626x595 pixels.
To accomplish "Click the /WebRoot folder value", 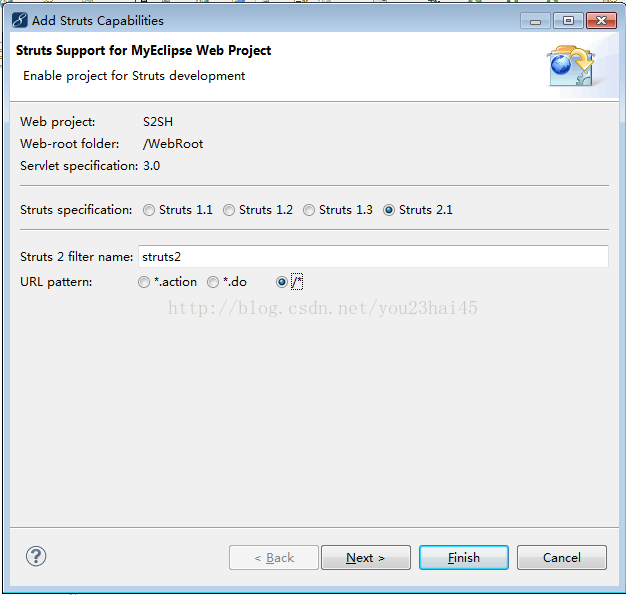I will (173, 144).
